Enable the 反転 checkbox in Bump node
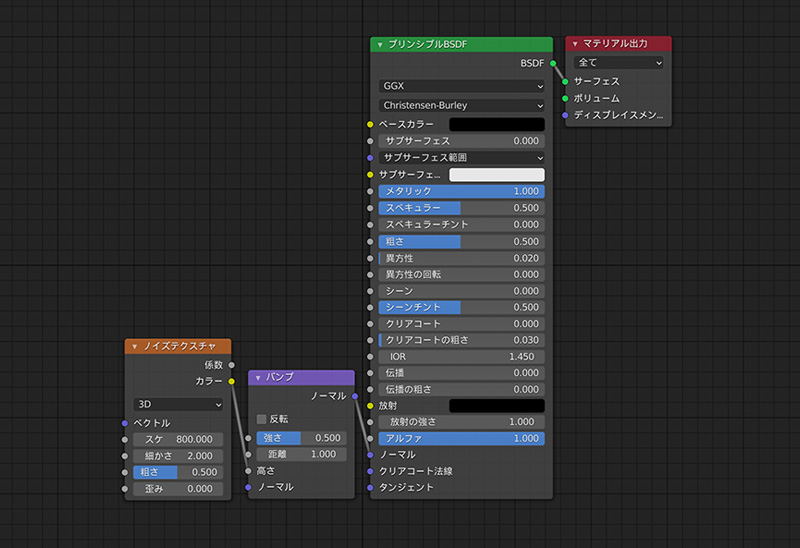 click(x=262, y=419)
